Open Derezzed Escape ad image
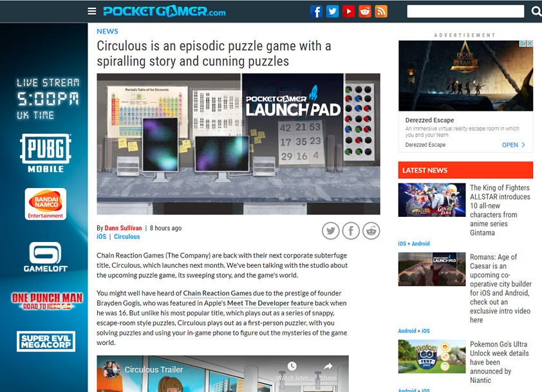The image size is (542, 392). (x=465, y=76)
